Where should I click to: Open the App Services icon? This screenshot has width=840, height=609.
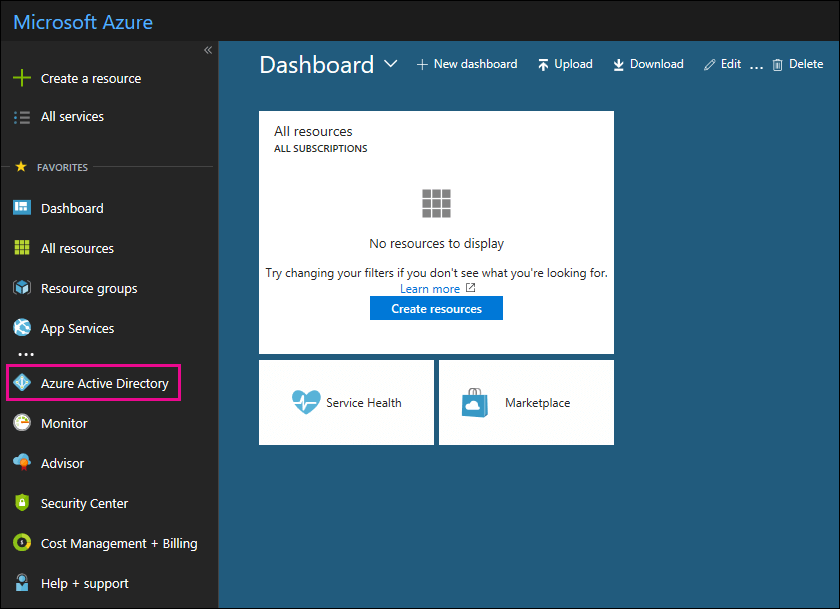tap(22, 328)
